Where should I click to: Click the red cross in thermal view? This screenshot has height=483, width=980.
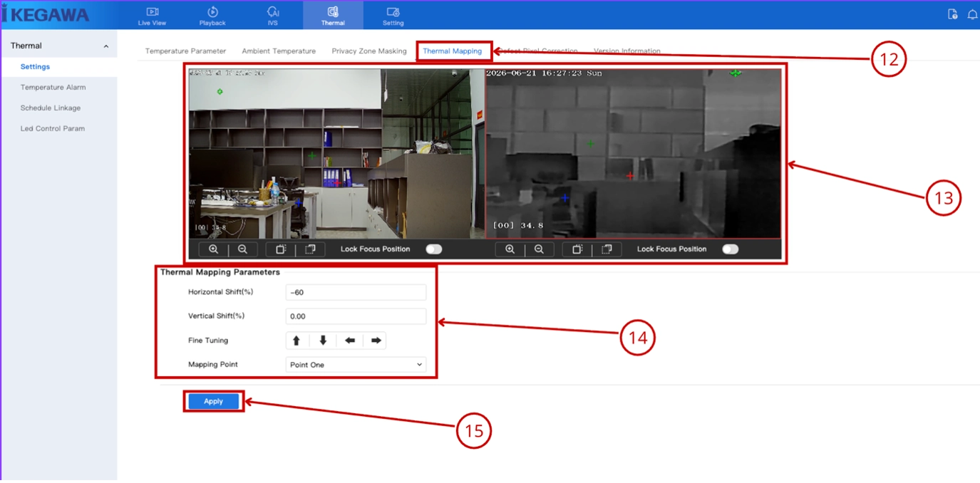[630, 175]
